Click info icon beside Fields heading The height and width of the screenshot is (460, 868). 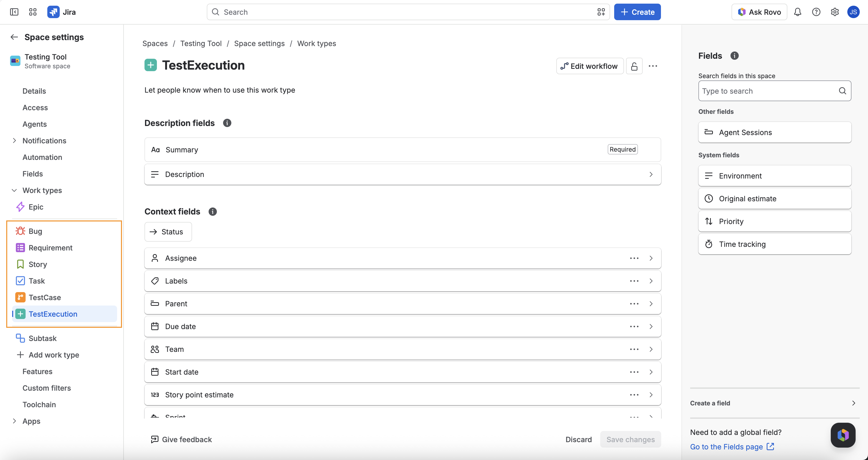pos(734,56)
